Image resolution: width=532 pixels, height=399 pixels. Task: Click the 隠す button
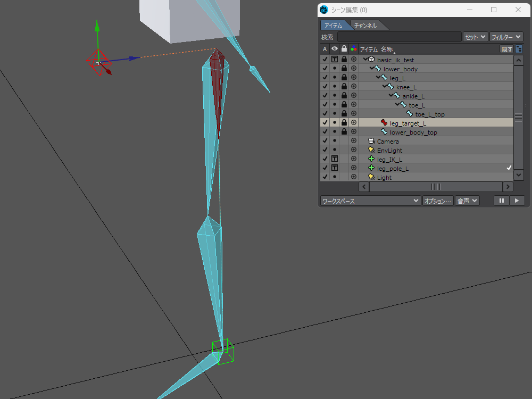(506, 49)
